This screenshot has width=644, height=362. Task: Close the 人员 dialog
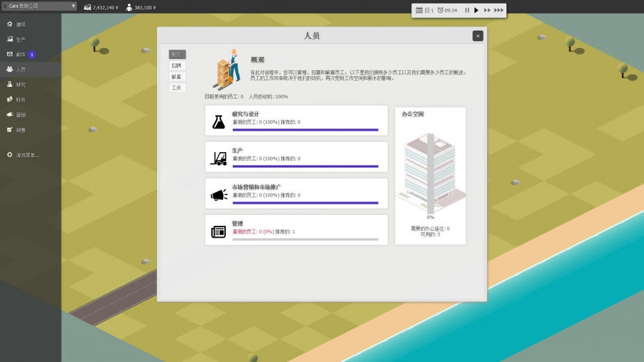point(478,36)
